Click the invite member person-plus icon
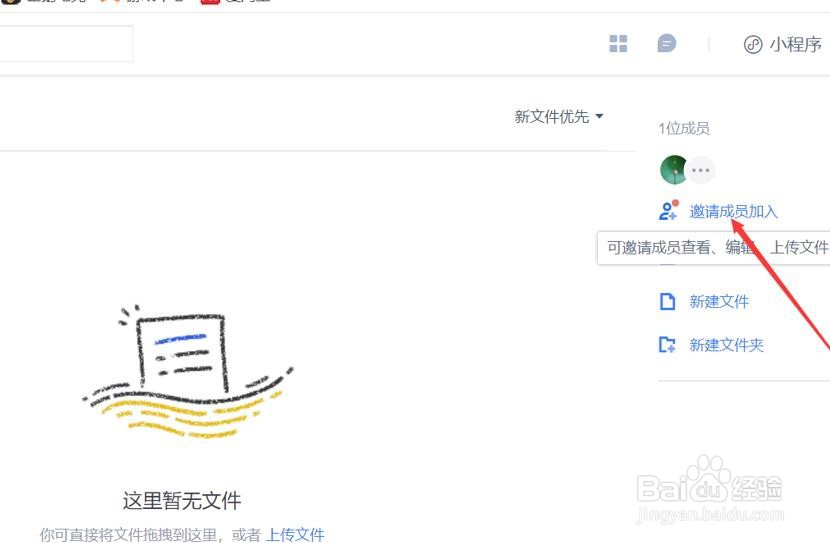This screenshot has height=543, width=830. tap(668, 210)
